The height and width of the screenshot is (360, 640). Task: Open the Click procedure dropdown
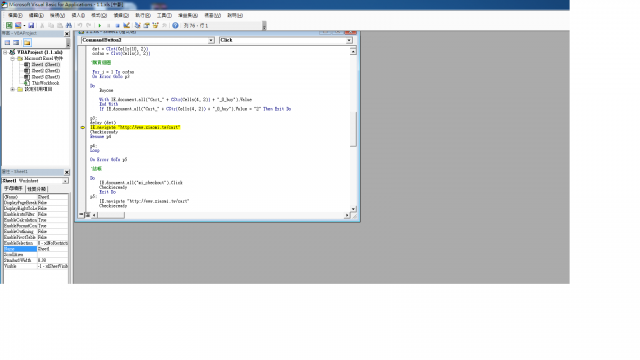pos(349,40)
